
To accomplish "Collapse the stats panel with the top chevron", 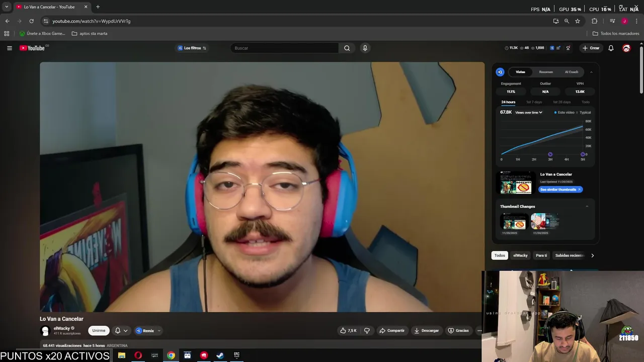I will (x=591, y=72).
